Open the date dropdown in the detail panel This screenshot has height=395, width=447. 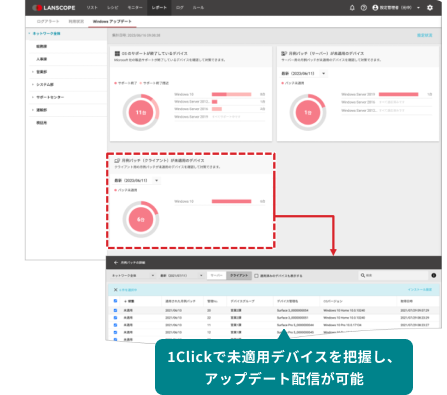(181, 276)
